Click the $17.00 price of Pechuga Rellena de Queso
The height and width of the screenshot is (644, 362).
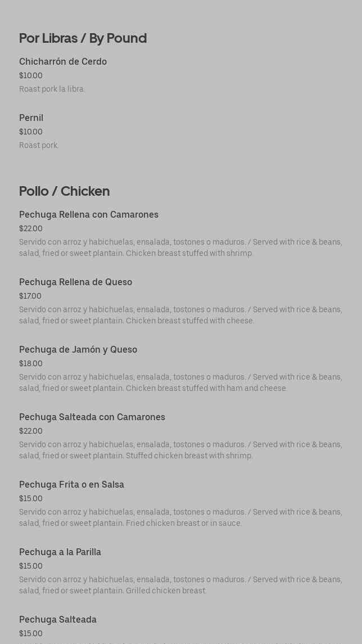(x=30, y=296)
